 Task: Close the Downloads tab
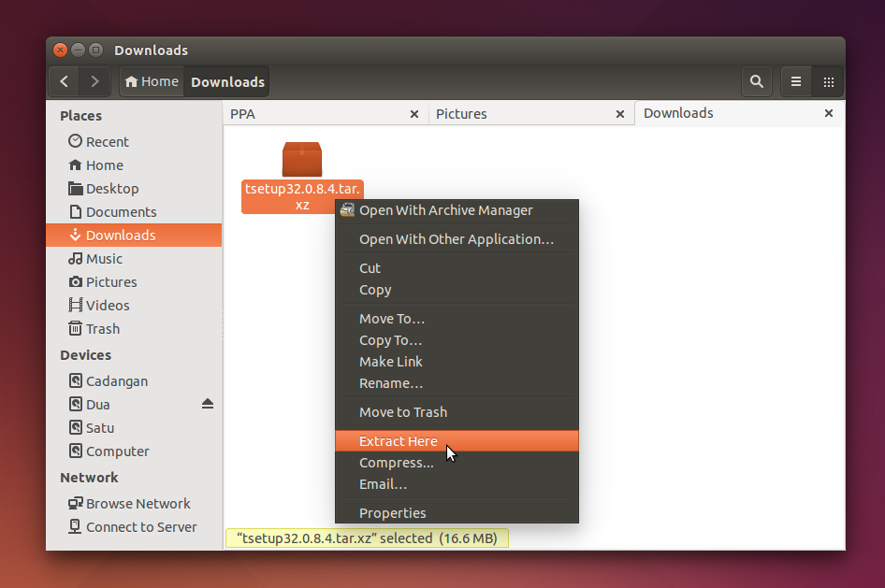tap(829, 113)
